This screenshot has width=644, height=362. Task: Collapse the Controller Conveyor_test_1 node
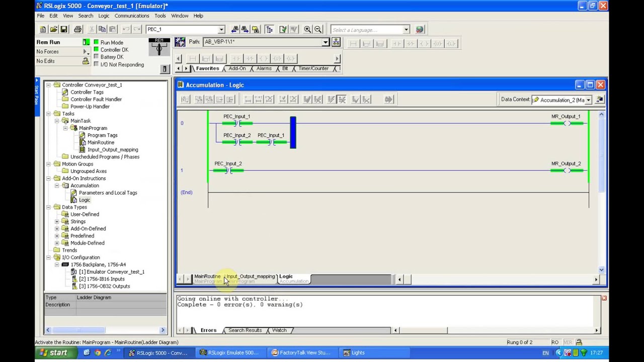pyautogui.click(x=48, y=85)
